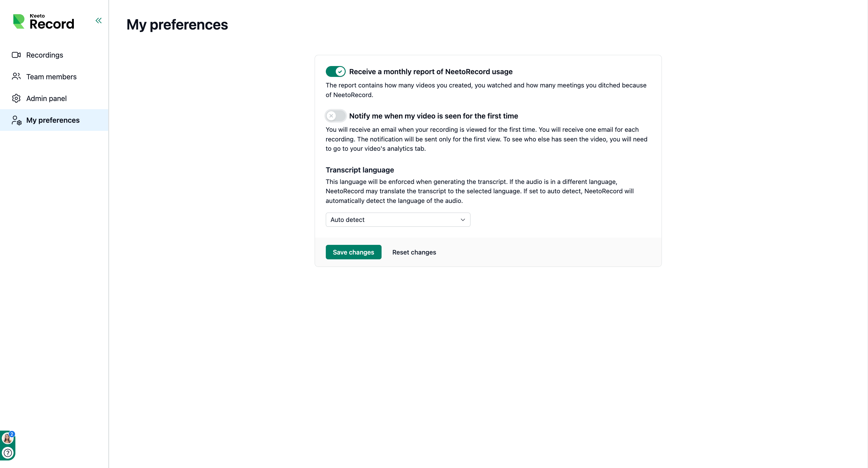
Task: Click the Recordings camera icon
Action: tap(16, 55)
